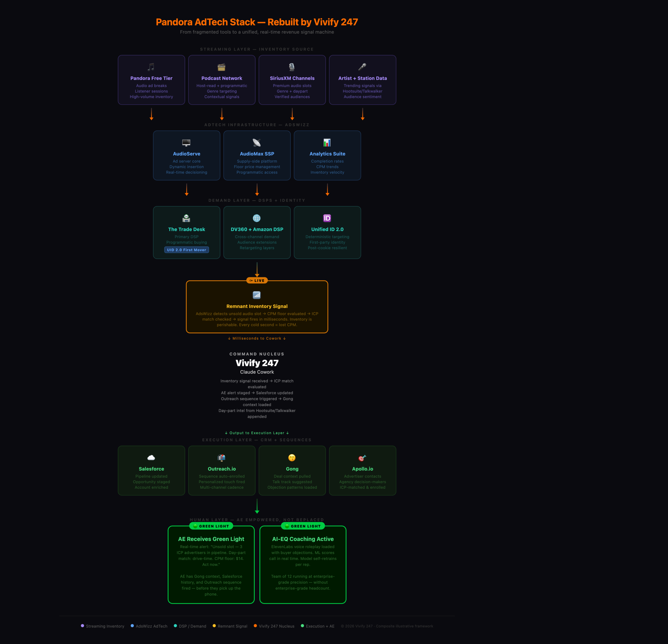
Task: Click the Claude Cowork subtitle
Action: click(257, 372)
